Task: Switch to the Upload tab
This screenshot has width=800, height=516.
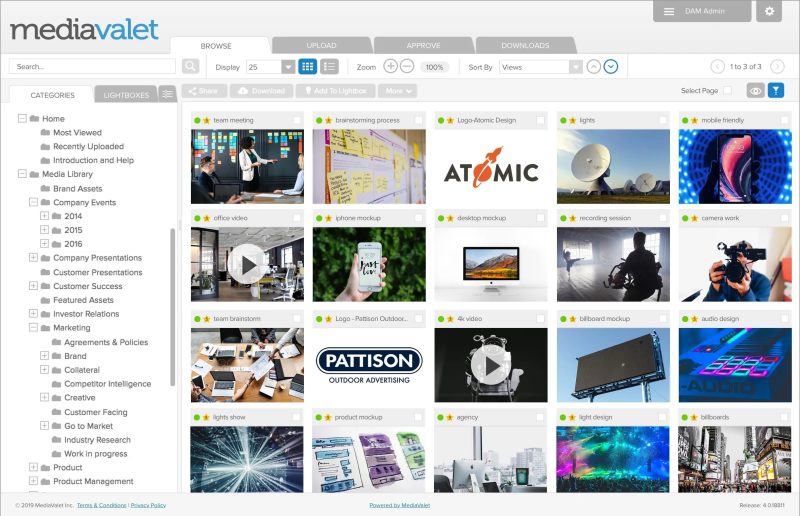Action: click(x=321, y=45)
